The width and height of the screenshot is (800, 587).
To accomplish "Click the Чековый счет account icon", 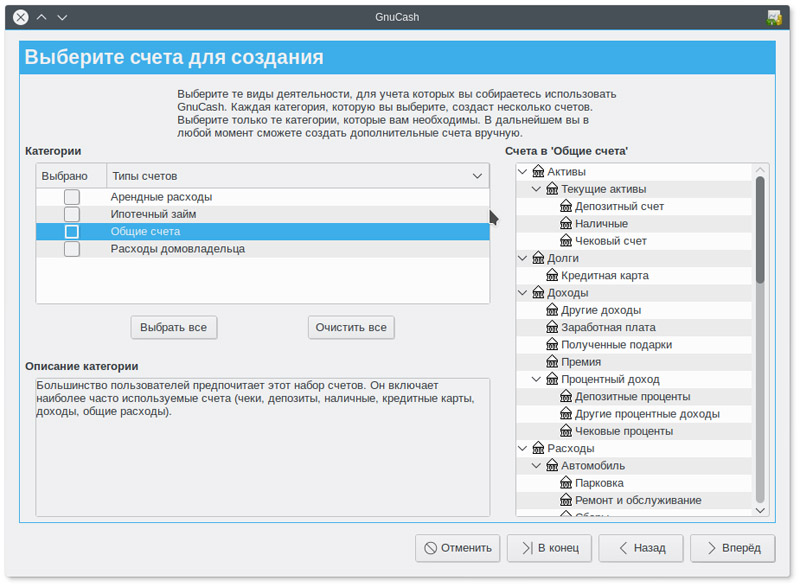I will click(x=566, y=241).
